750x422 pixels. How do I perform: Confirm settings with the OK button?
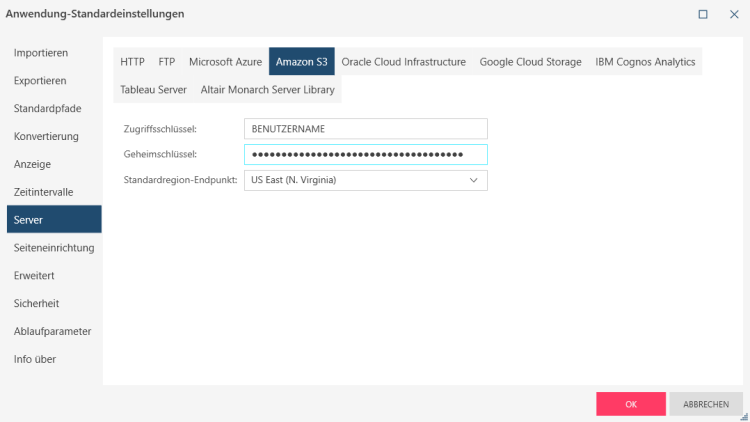(631, 404)
